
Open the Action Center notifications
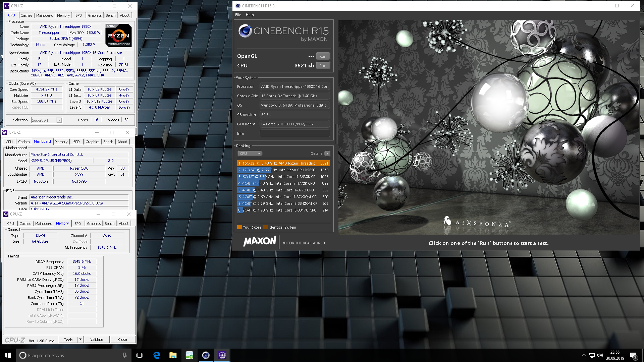(634, 355)
